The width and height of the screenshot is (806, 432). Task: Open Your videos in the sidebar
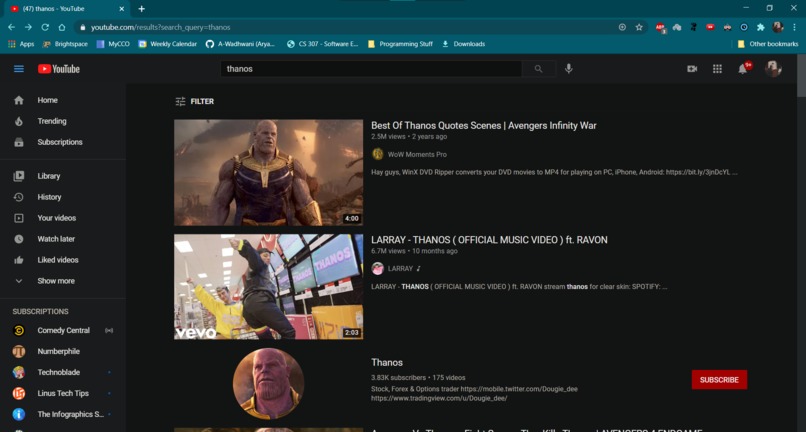63,218
